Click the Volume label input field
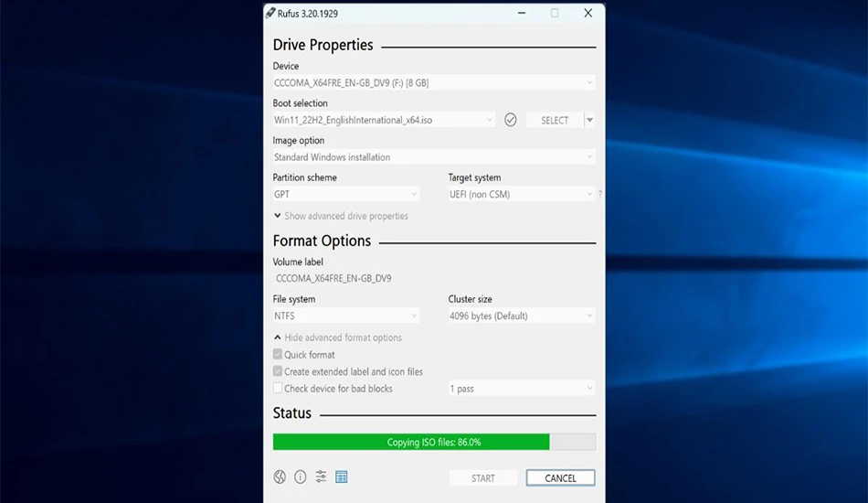This screenshot has width=868, height=503. 434,278
